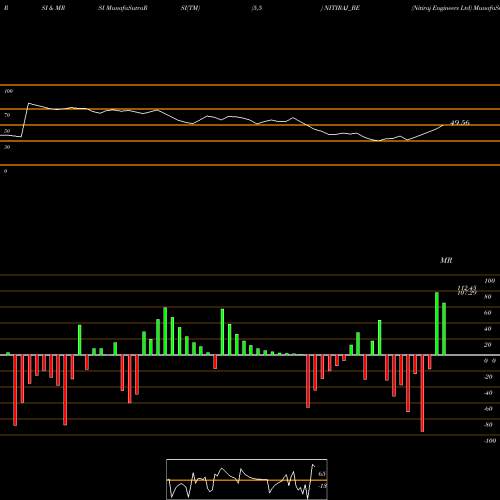Click the 40 label on the MR axis

pos(488,329)
